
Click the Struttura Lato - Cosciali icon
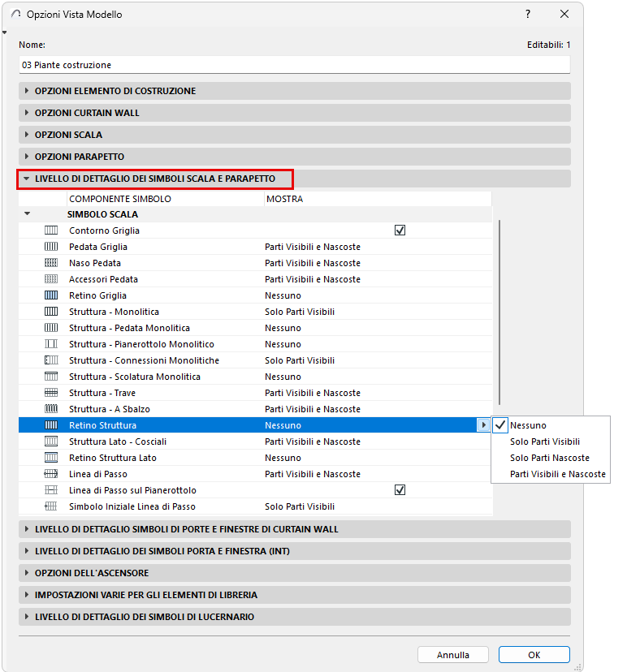pyautogui.click(x=51, y=442)
